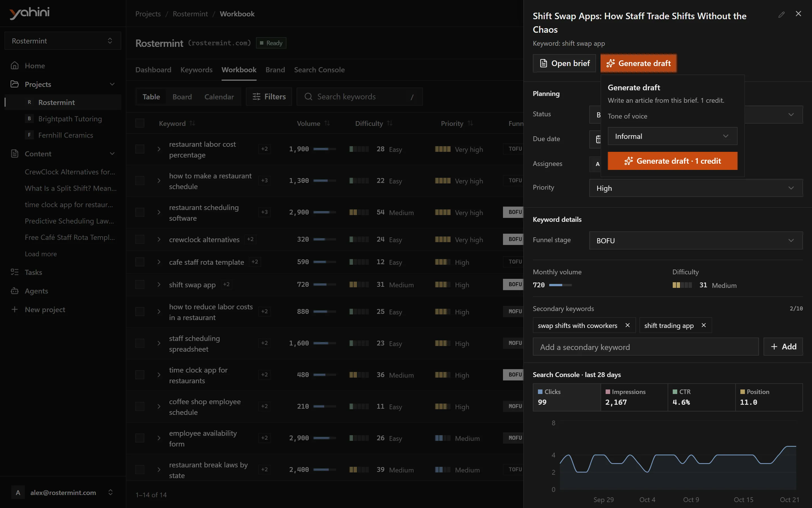
Task: Open the Priority High dropdown
Action: coord(696,188)
